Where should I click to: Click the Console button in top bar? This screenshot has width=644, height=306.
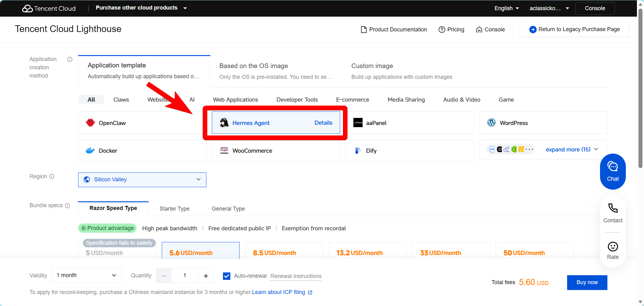595,8
